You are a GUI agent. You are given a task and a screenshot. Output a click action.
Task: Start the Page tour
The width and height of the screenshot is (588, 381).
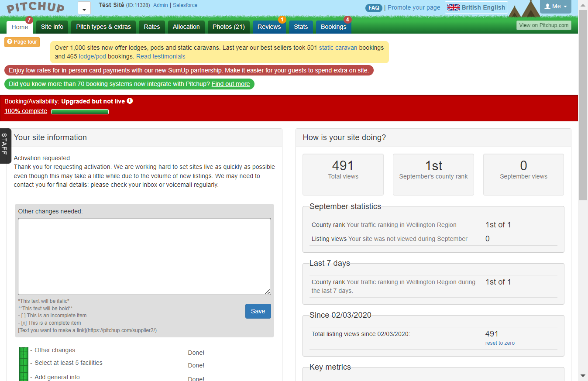[x=22, y=42]
